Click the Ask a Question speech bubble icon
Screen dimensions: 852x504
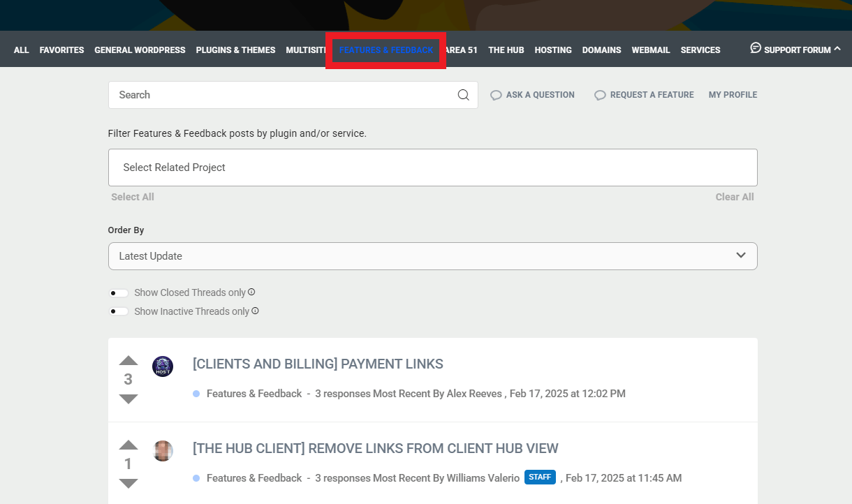coord(496,95)
